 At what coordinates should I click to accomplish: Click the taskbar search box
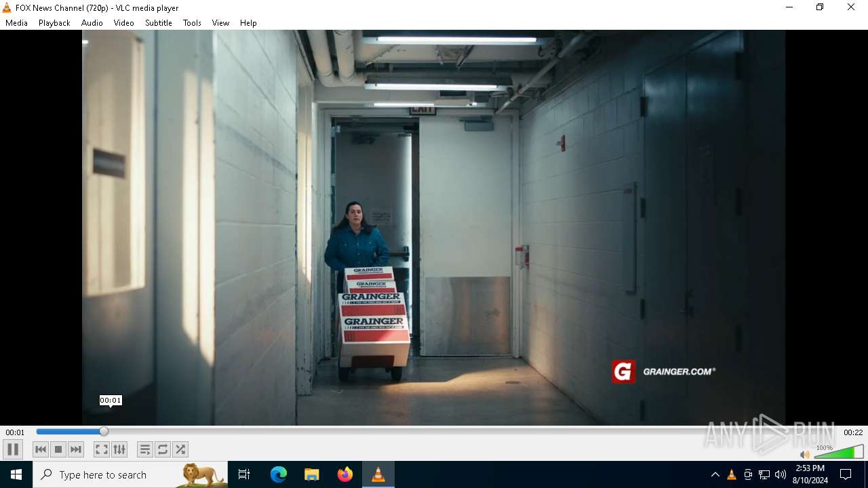click(x=130, y=474)
